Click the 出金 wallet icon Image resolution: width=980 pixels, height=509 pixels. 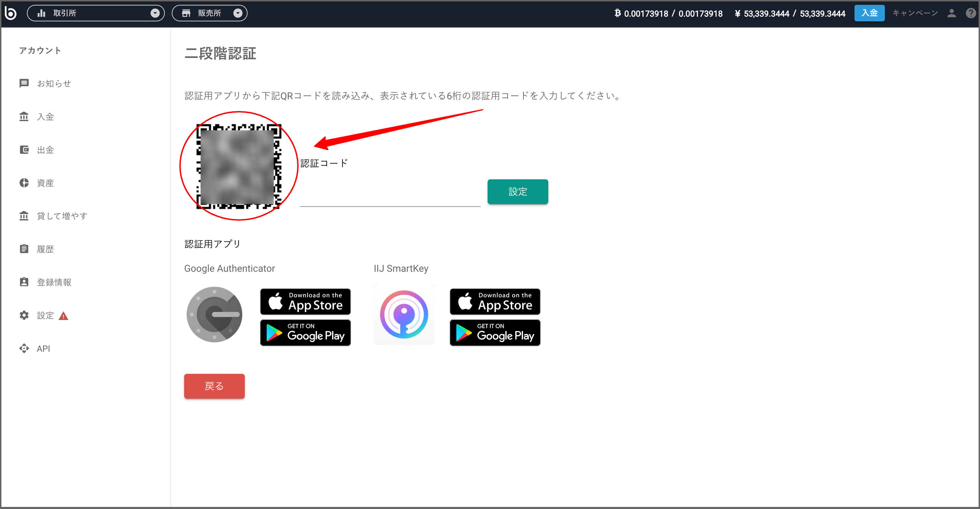pos(24,150)
